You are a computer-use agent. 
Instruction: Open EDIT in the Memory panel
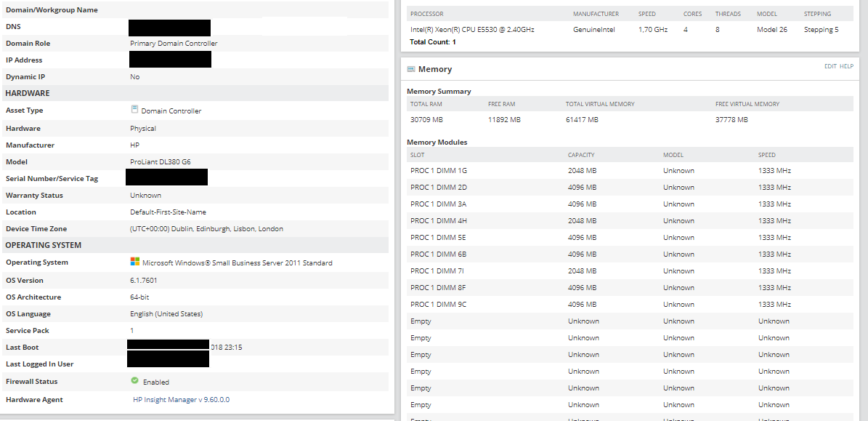click(830, 66)
